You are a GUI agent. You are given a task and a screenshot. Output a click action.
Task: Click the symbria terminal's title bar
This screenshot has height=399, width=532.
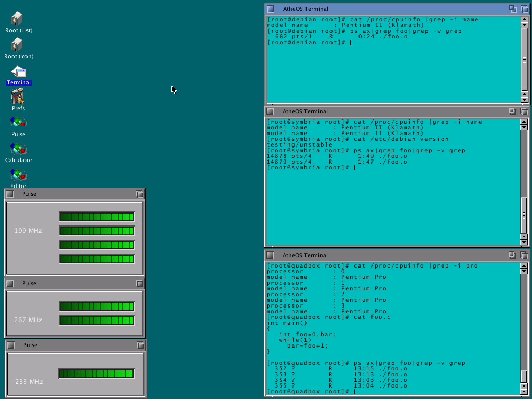coord(390,111)
